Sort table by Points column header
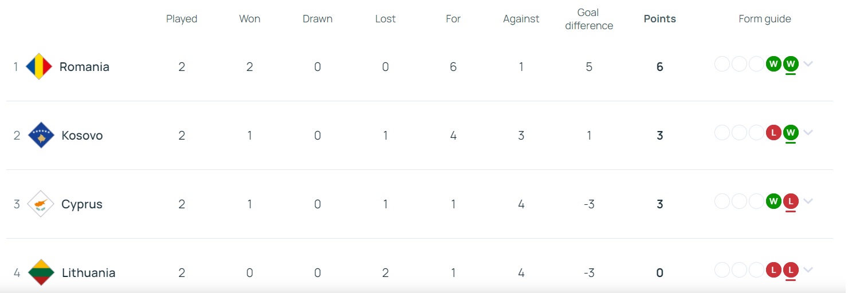 tap(659, 19)
